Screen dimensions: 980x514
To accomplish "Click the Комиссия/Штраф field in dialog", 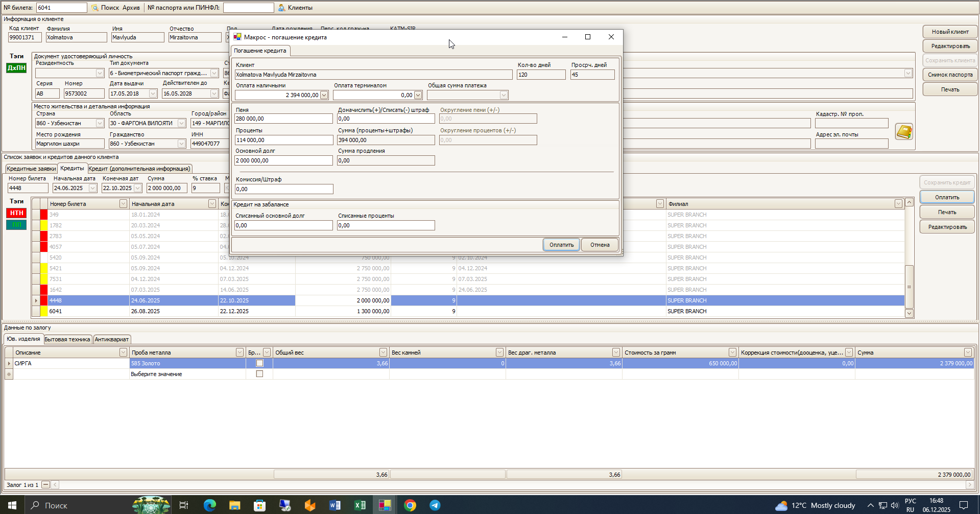I will pos(283,189).
